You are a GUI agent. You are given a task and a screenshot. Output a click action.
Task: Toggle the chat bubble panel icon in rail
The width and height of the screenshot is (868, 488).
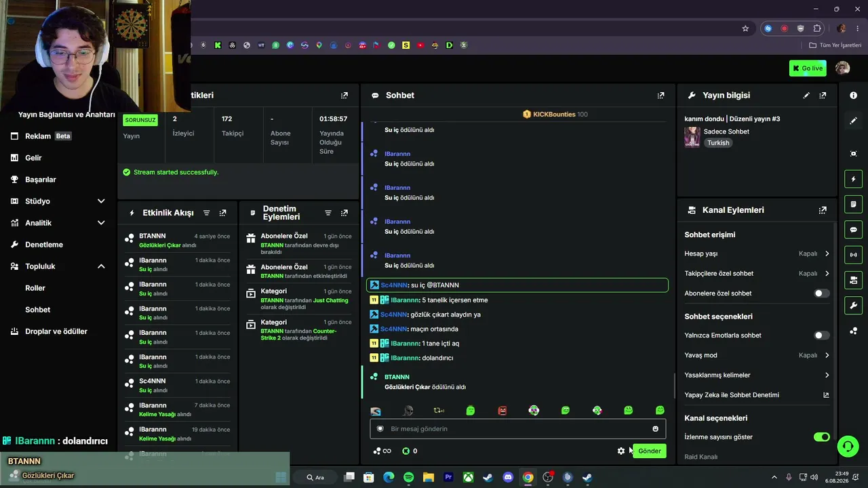pos(854,230)
